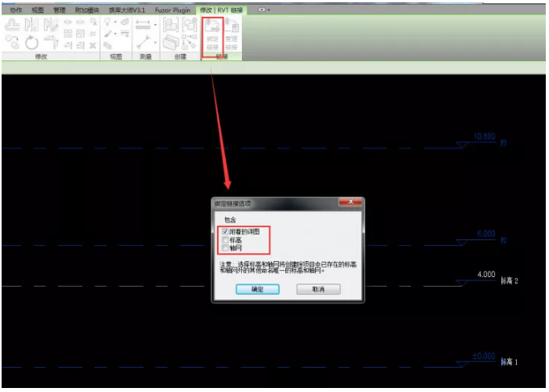Click the 取消 button in dialog

(318, 289)
